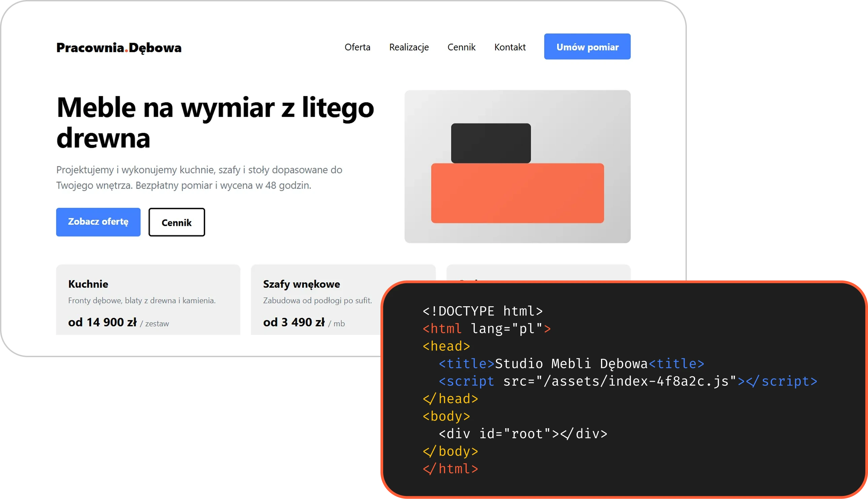The width and height of the screenshot is (868, 499).
Task: Open the Oferta nav link
Action: pyautogui.click(x=357, y=47)
